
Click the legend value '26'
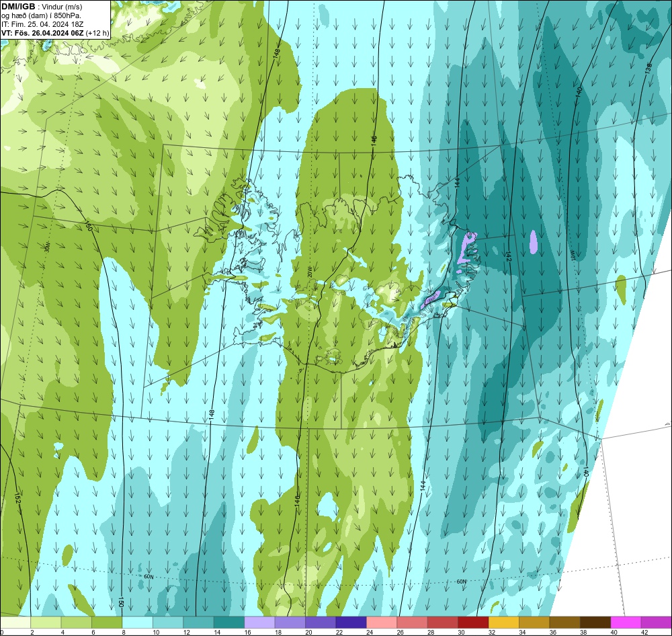pos(401,632)
